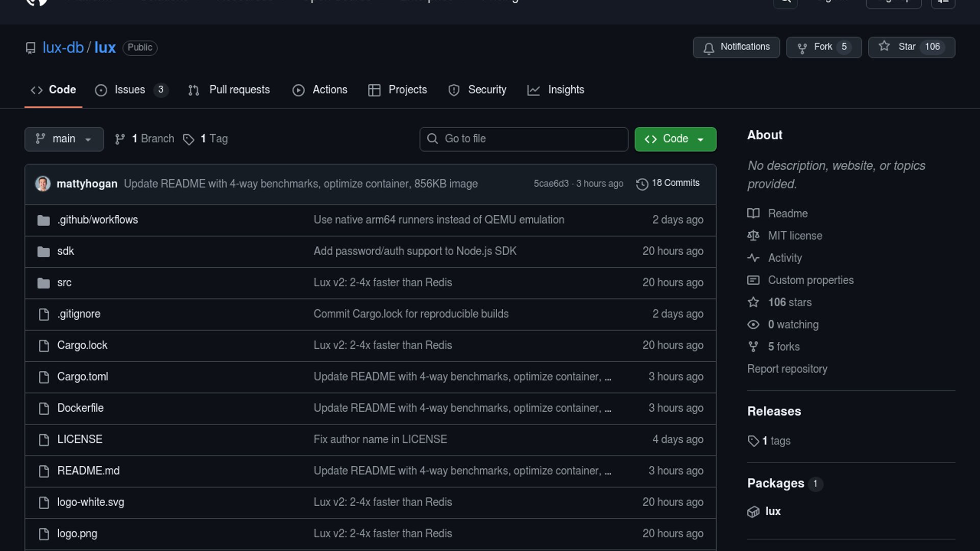The height and width of the screenshot is (551, 980).
Task: Open the 18 Commits history icon
Action: click(642, 184)
